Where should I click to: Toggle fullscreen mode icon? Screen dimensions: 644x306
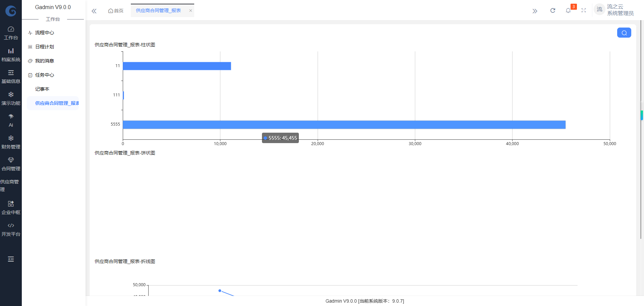coord(584,11)
